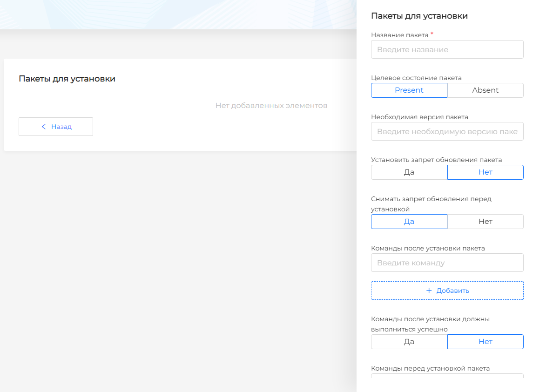Focus the package name input field

click(x=447, y=49)
